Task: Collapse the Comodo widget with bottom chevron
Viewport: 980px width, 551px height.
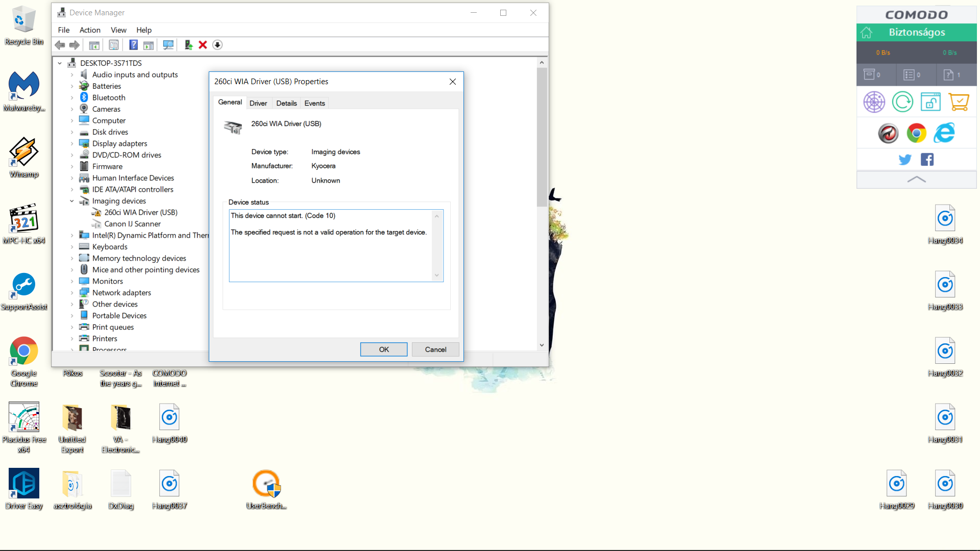Action: pyautogui.click(x=916, y=180)
